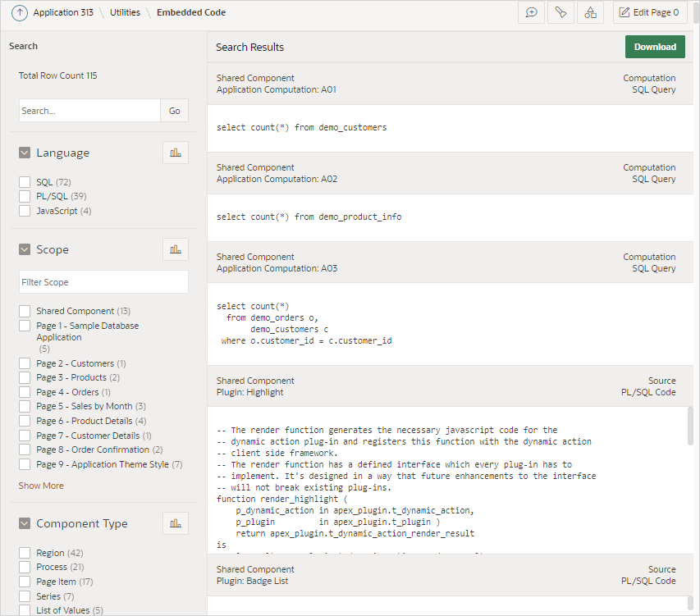The image size is (700, 616).
Task: Open the Utilities breadcrumb link
Action: 125,12
